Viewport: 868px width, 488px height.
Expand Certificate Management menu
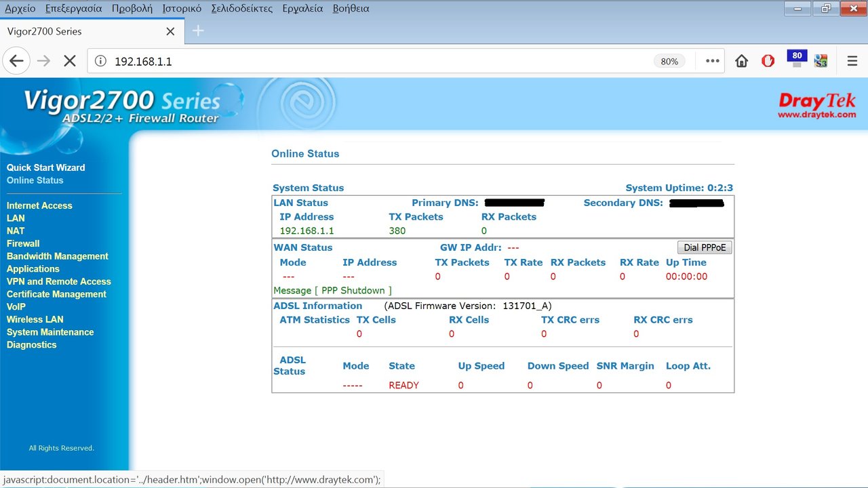[56, 294]
